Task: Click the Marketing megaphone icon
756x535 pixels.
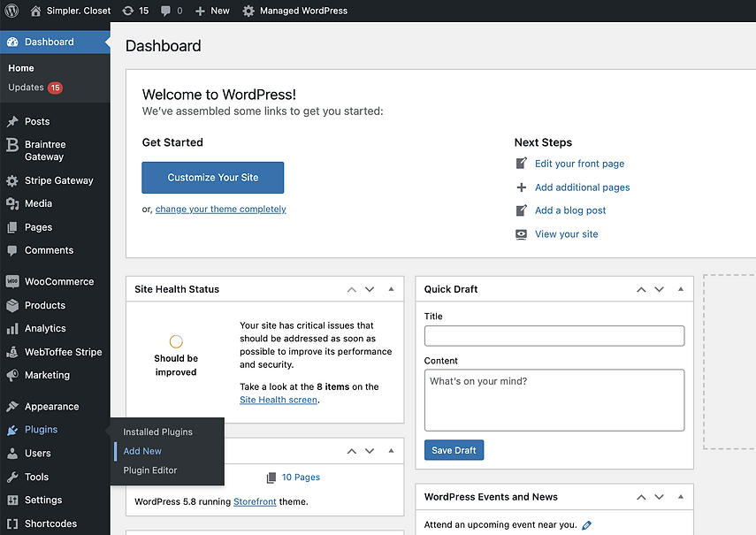Action: (12, 375)
